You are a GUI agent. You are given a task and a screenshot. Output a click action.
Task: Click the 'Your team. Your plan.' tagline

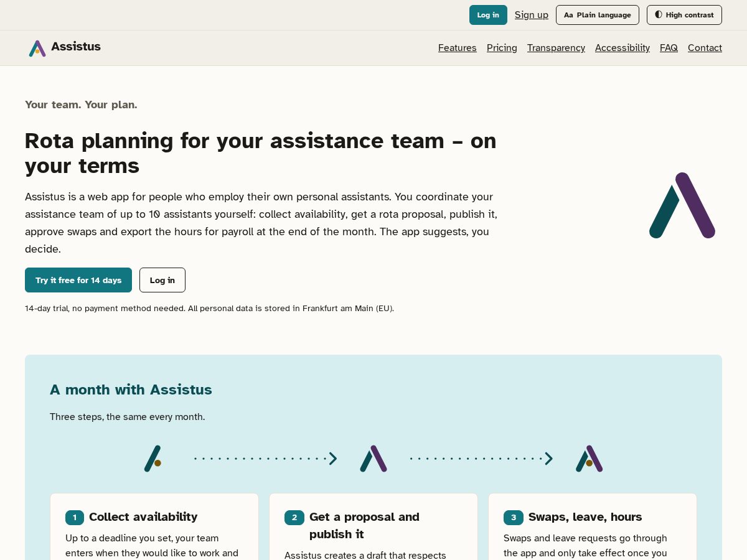pos(81,105)
